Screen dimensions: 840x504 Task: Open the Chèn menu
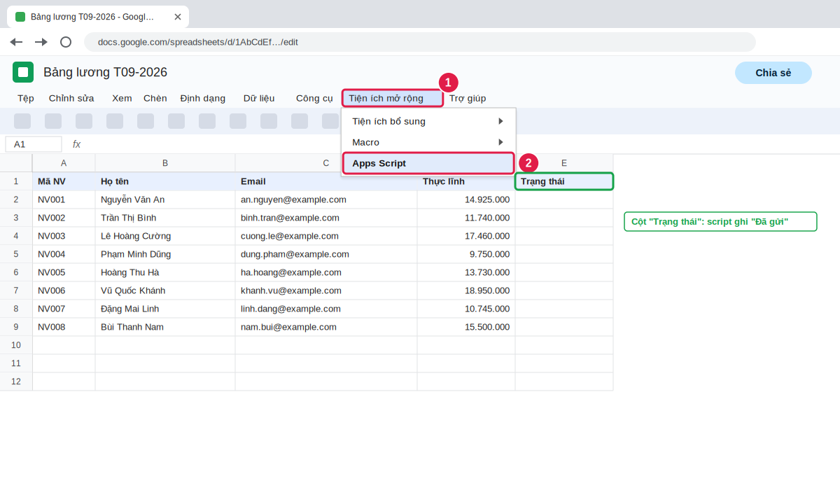155,98
